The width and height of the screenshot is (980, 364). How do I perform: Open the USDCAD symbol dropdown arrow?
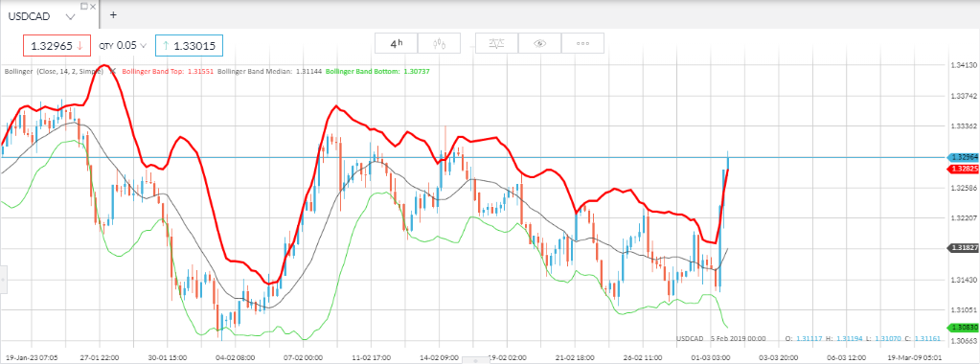(x=70, y=16)
